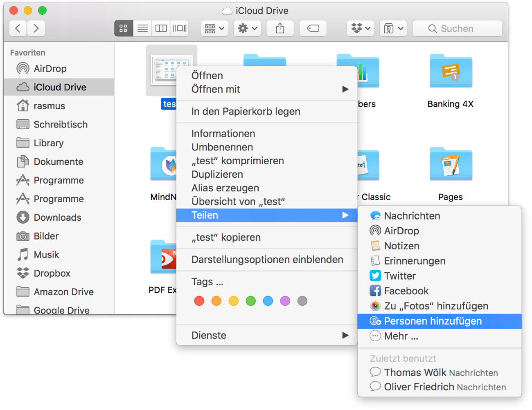Image resolution: width=532 pixels, height=410 pixels.
Task: Open the toolbar dropdown beside Dropbox
Action: pyautogui.click(x=393, y=28)
